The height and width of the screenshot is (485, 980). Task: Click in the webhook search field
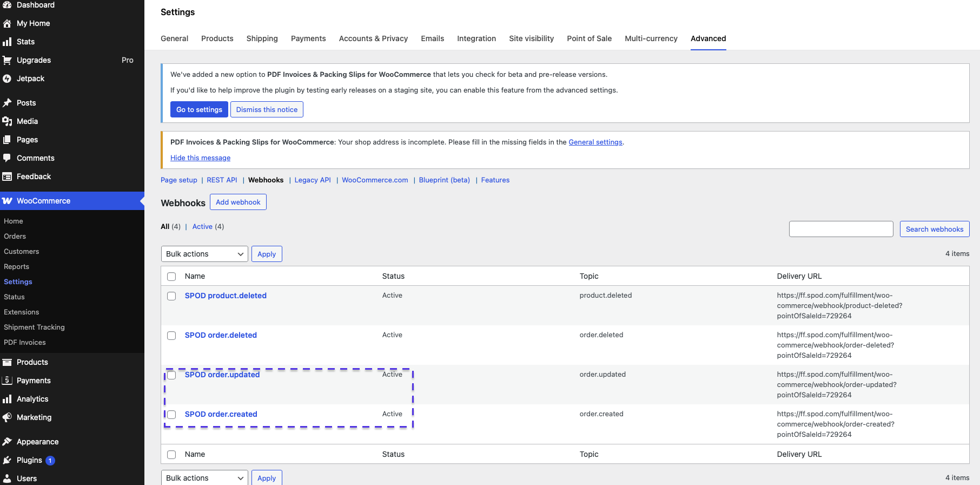coord(841,229)
